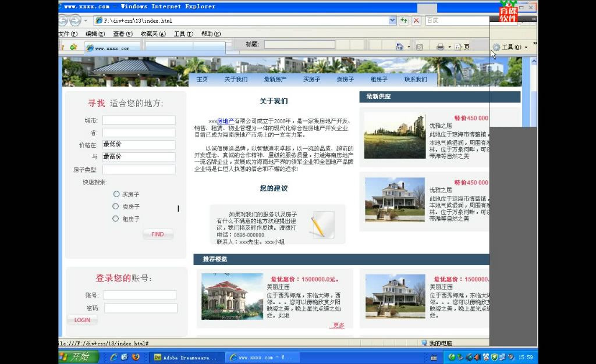This screenshot has height=364, width=596.
Task: Follow the 房地产 hyperlink in the about text
Action: (225, 121)
